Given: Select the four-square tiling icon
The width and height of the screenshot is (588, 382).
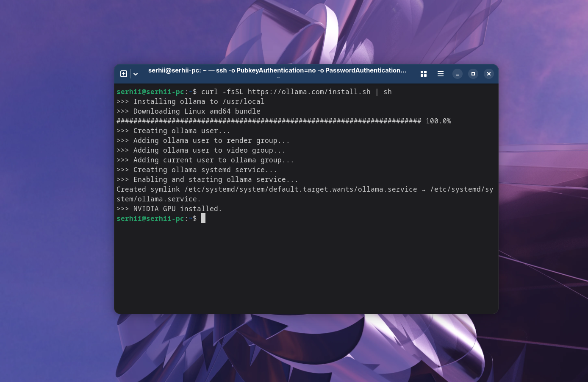Looking at the screenshot, I should click(423, 74).
